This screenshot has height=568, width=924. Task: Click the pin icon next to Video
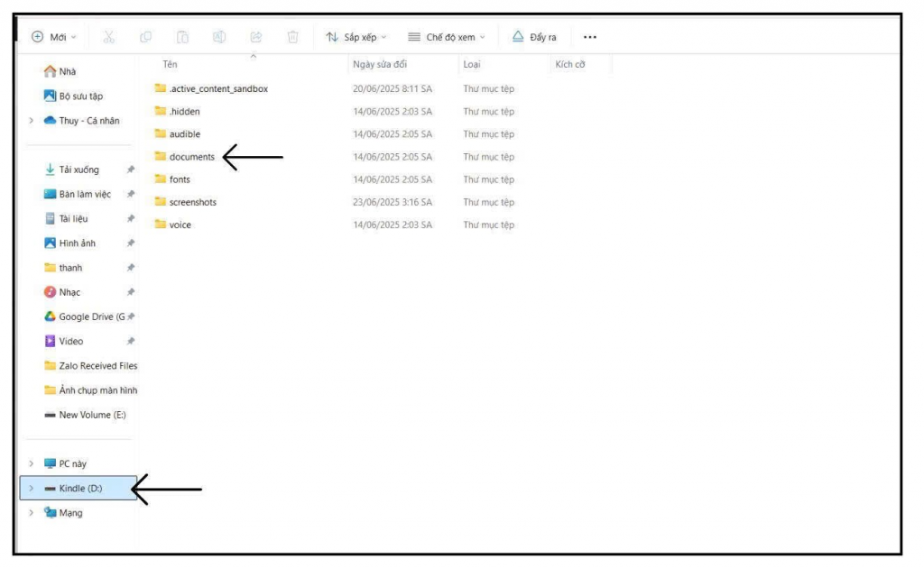[x=131, y=342]
